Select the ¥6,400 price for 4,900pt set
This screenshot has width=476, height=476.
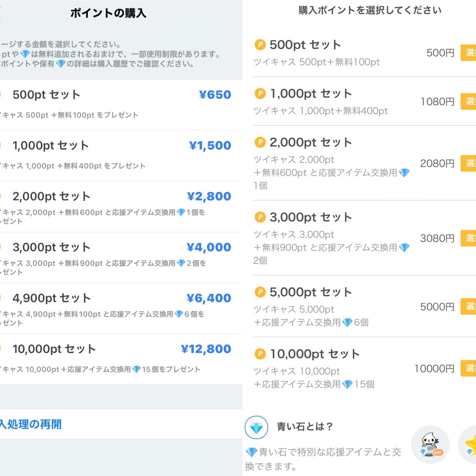[209, 298]
